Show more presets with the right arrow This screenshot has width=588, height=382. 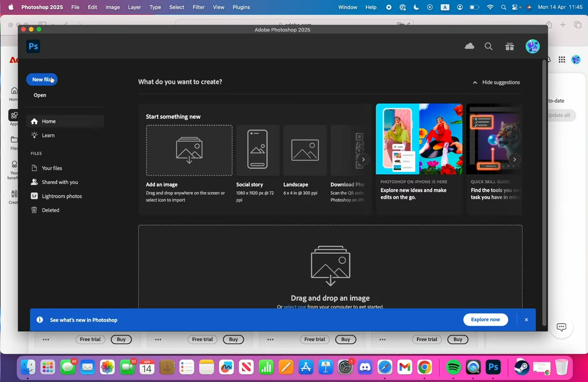(x=363, y=159)
